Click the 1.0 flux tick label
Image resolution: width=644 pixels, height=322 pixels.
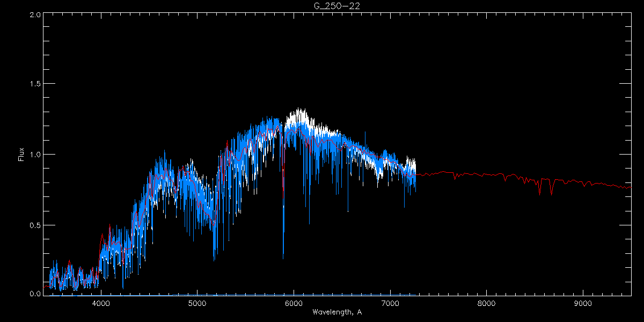click(34, 155)
